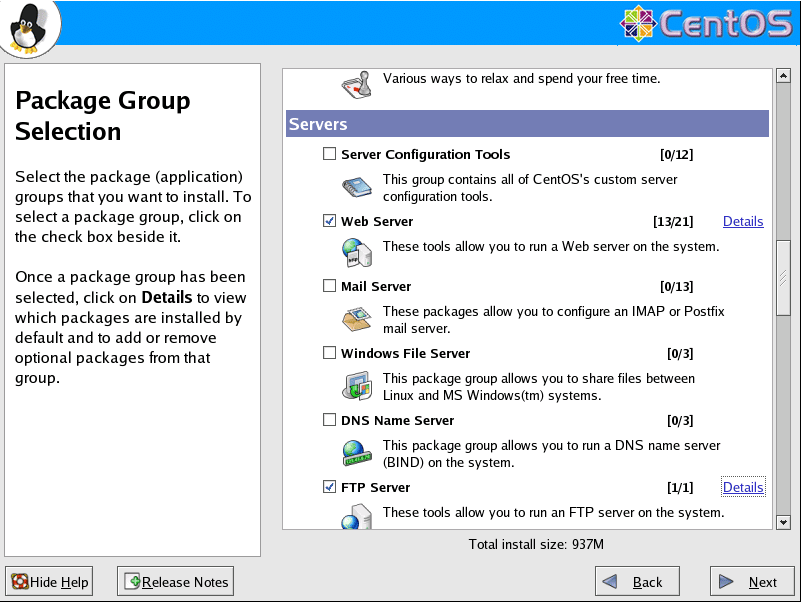Click the scrollbar down arrow

(x=783, y=522)
